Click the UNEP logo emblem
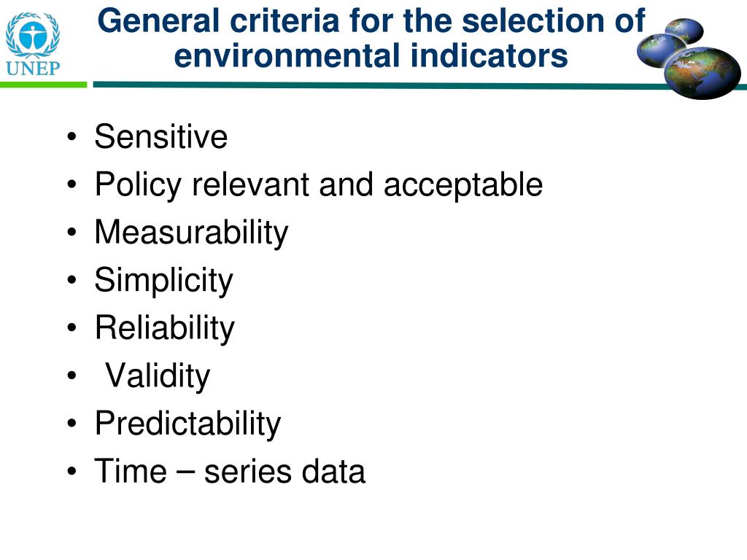This screenshot has width=747, height=560. click(33, 35)
